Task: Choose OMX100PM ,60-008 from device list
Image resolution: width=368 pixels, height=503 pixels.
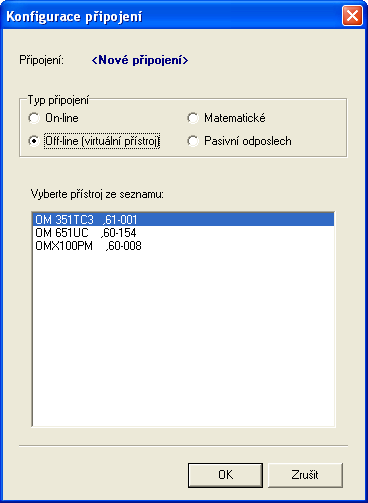Action: [x=184, y=246]
